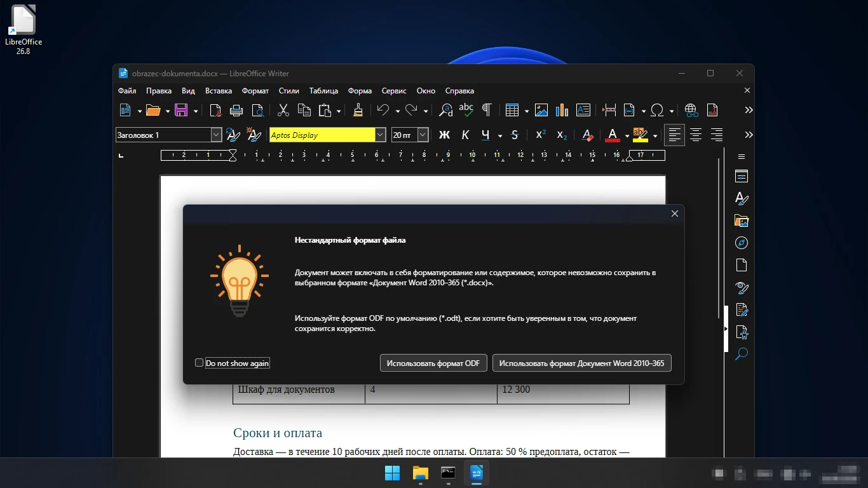Image resolution: width=868 pixels, height=488 pixels.
Task: Click the Insert Hyperlink icon
Action: pyautogui.click(x=691, y=110)
